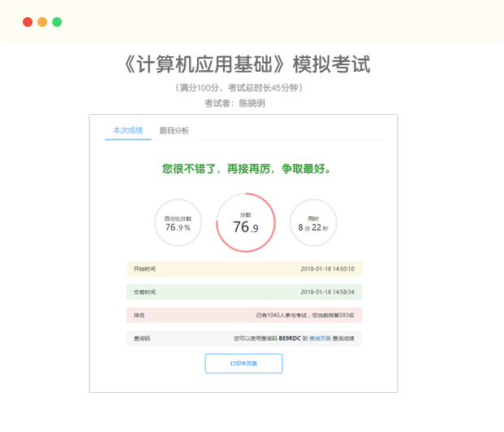
Task: Open the 查询页面 link
Action: 320,337
